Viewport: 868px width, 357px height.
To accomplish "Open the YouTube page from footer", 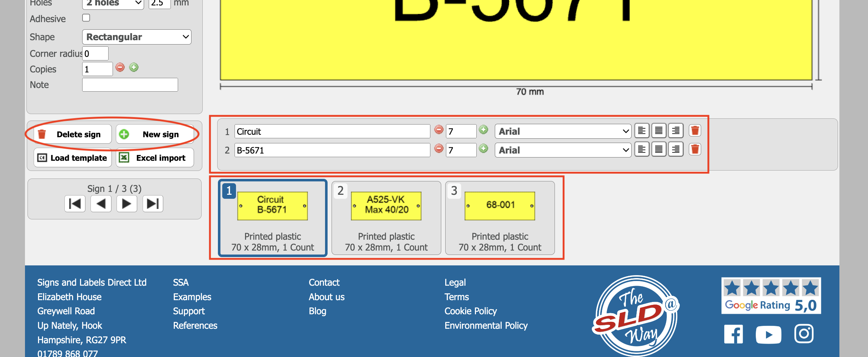I will point(768,334).
